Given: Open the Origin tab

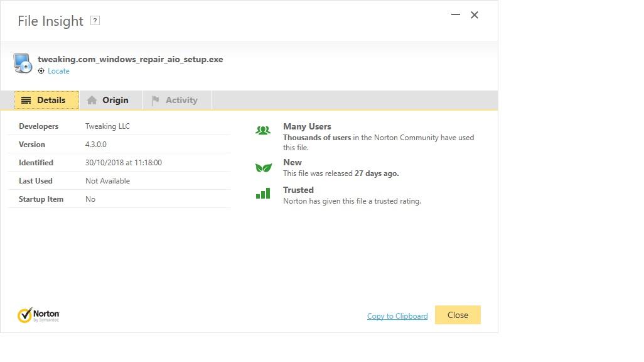Looking at the screenshot, I should click(111, 100).
